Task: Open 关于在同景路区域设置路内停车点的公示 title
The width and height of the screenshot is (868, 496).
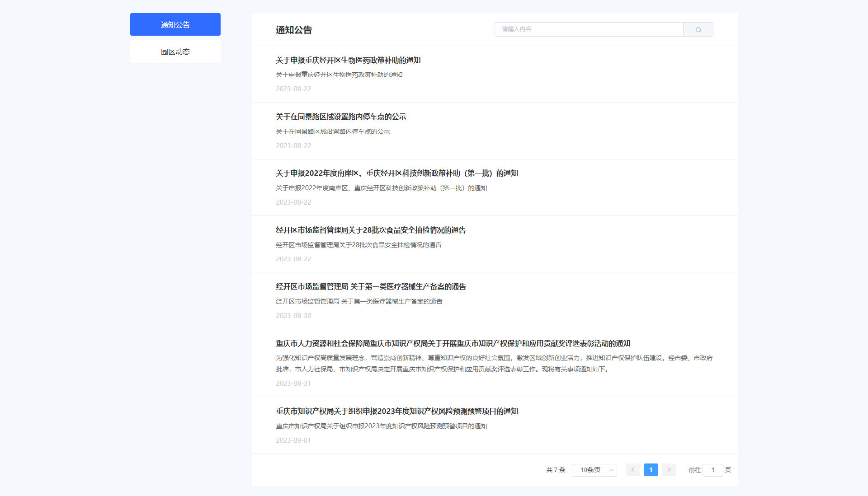Action: [341, 117]
